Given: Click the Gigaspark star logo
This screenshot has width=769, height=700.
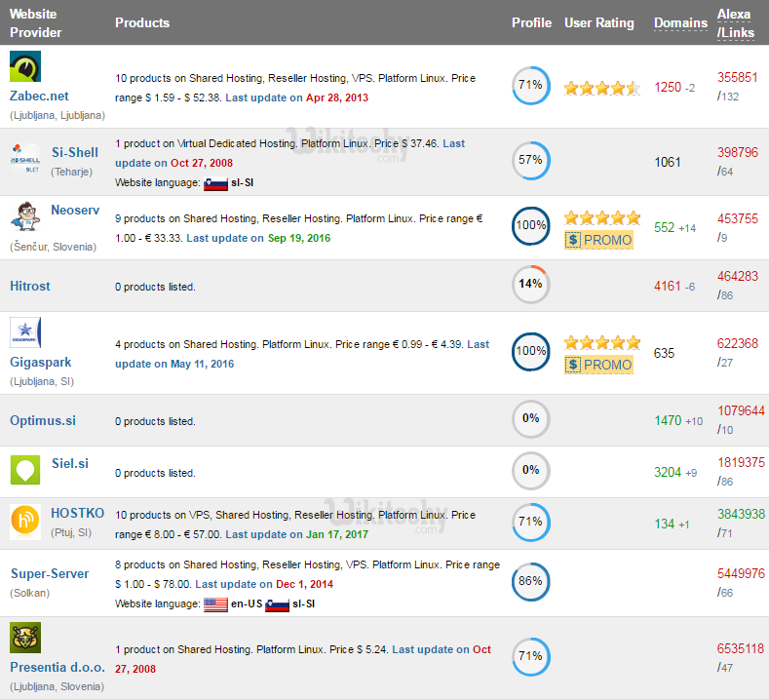Looking at the screenshot, I should pyautogui.click(x=25, y=333).
